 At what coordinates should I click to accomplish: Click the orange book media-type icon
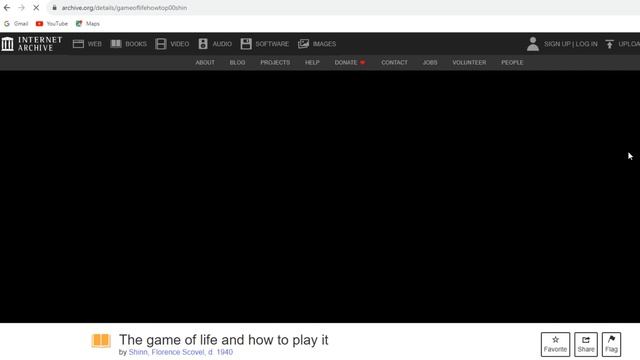click(x=101, y=340)
